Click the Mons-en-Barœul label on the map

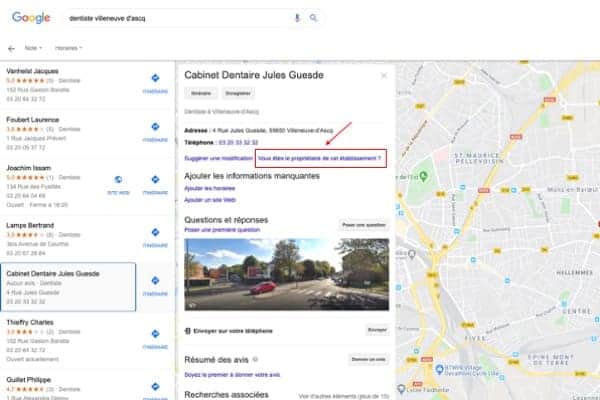tap(573, 189)
